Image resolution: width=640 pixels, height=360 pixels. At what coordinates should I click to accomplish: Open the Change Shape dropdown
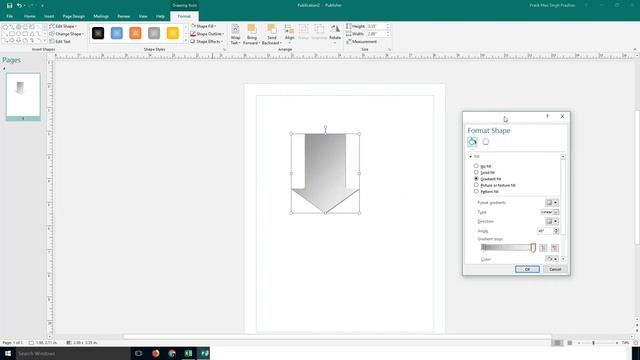(67, 34)
